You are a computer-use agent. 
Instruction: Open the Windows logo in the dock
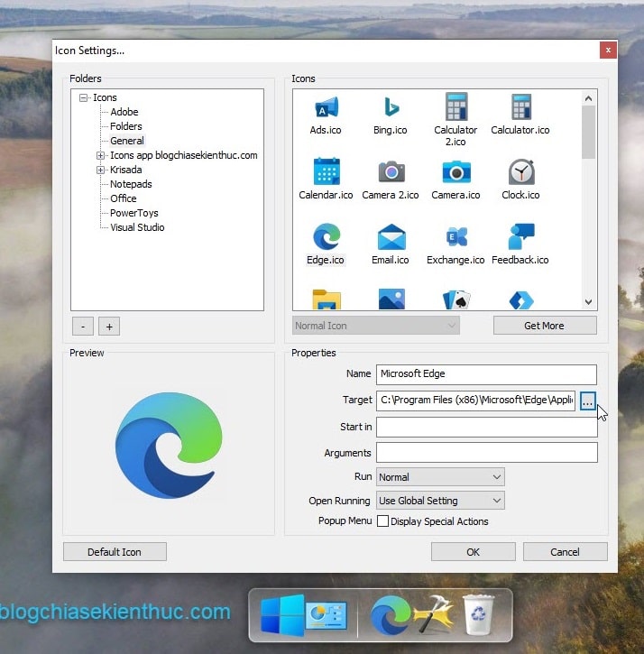click(x=282, y=615)
